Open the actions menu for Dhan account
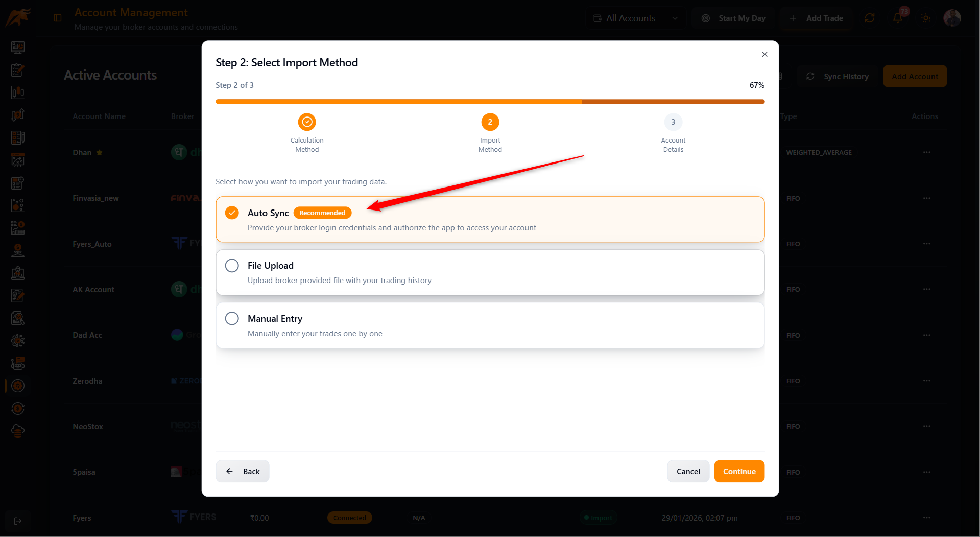Image resolution: width=980 pixels, height=537 pixels. point(926,152)
